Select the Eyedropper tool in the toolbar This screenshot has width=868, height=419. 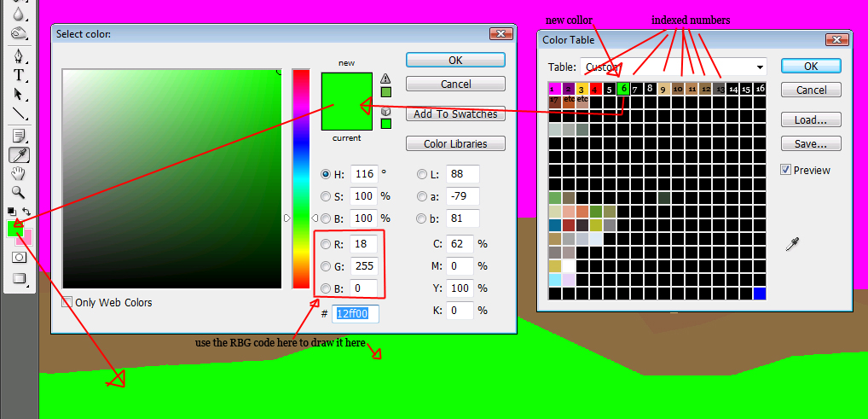point(18,154)
